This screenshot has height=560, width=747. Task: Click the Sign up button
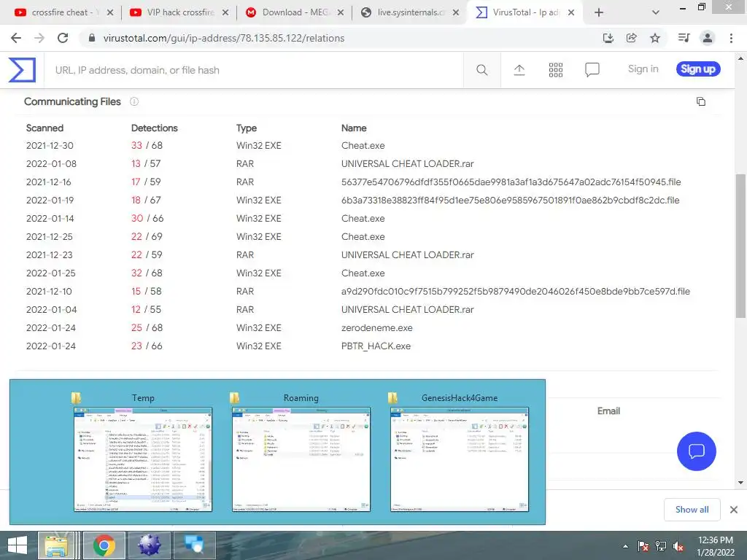tap(698, 69)
